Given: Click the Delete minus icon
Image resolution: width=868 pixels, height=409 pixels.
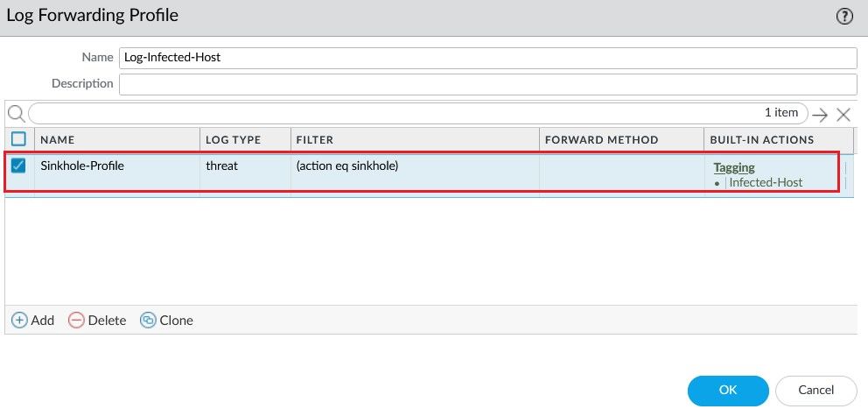Looking at the screenshot, I should pyautogui.click(x=76, y=321).
